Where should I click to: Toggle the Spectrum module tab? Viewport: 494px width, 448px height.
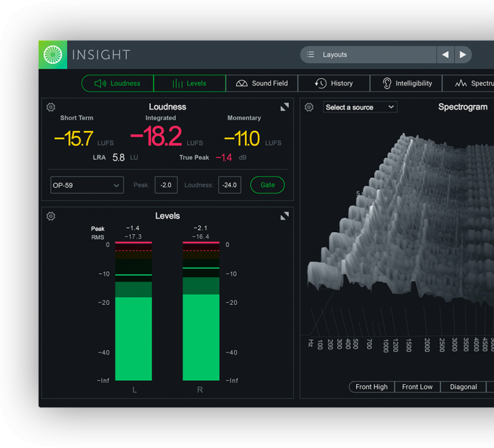(468, 83)
